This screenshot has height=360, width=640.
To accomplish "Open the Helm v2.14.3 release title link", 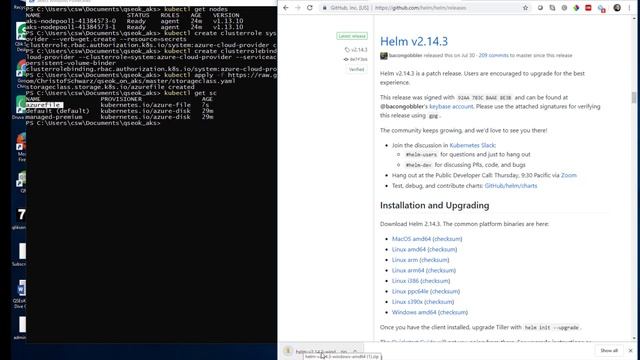I will tap(414, 41).
